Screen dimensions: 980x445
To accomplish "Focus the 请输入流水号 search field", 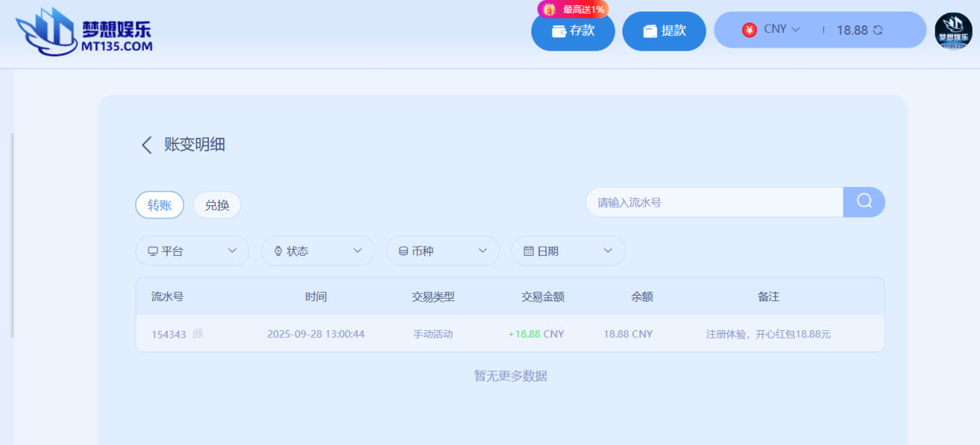I will pos(714,202).
